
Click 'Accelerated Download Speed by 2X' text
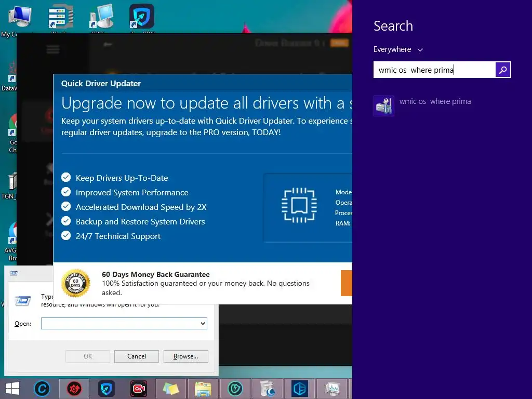141,207
